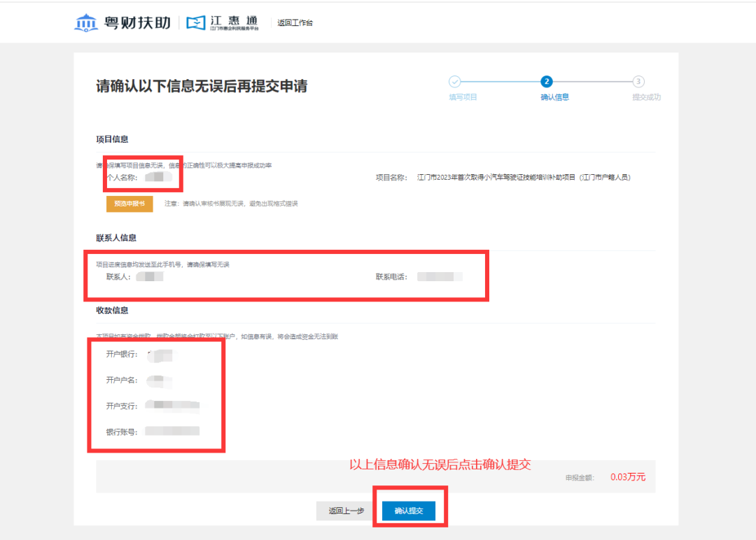The image size is (756, 540).
Task: Click the 粤财扶助 building logo icon
Action: click(x=85, y=22)
